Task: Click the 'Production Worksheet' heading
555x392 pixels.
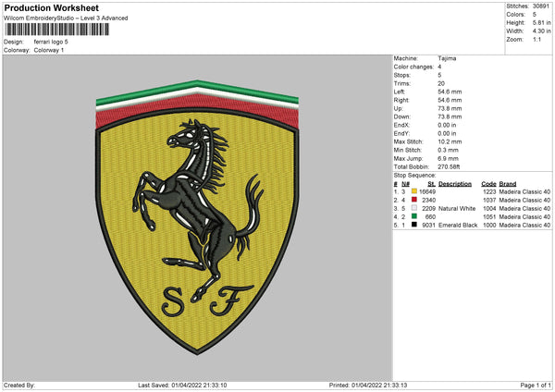Action: tap(51, 7)
